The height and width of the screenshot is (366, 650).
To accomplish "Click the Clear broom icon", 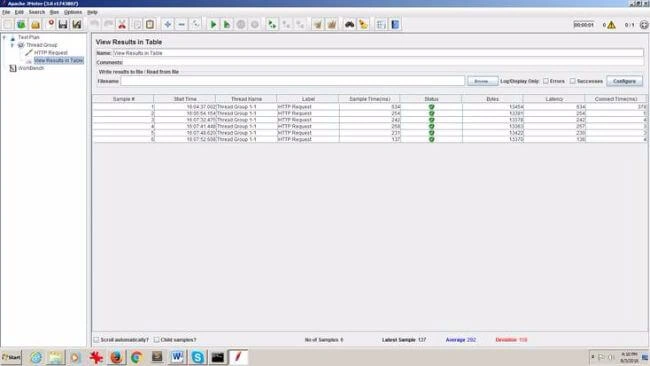I will 318,24.
